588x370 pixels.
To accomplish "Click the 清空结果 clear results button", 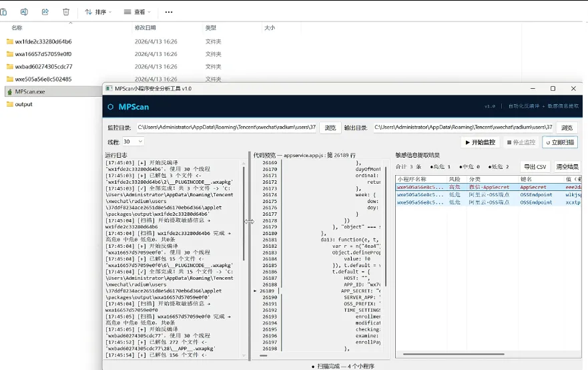I will tap(567, 166).
